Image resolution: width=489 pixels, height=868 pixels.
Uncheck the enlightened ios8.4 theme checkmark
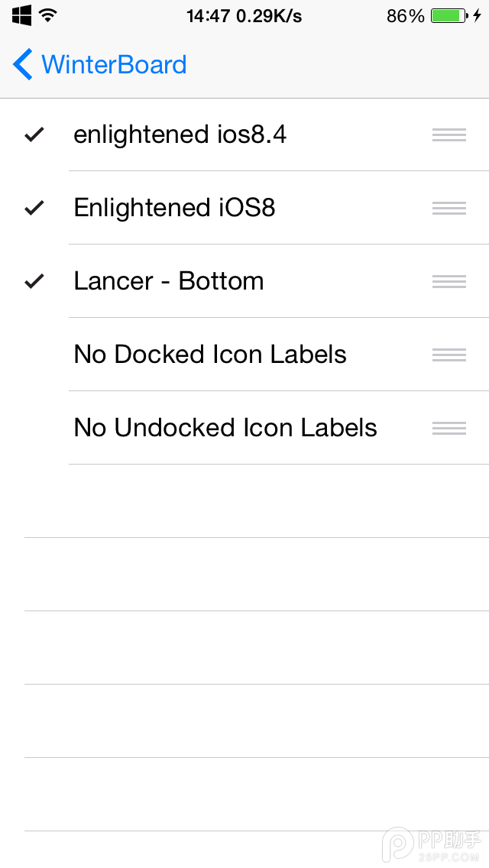click(34, 135)
